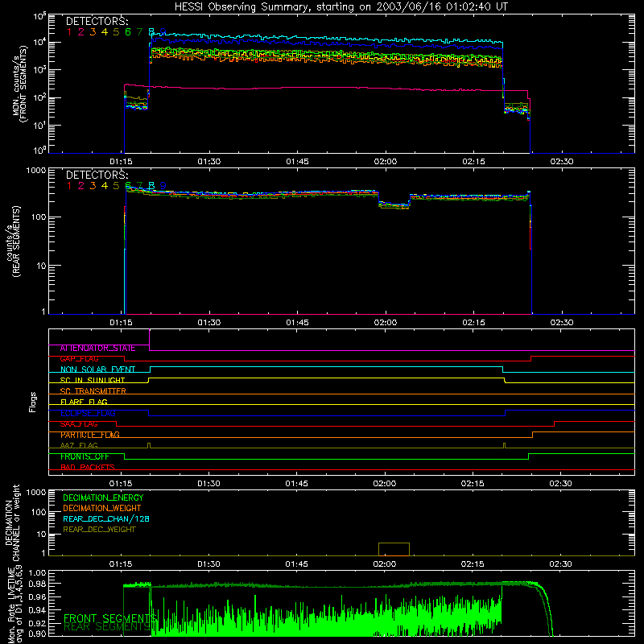644x644 pixels.
Task: Click the BAD_PACKETS flag label
Action: (x=88, y=468)
